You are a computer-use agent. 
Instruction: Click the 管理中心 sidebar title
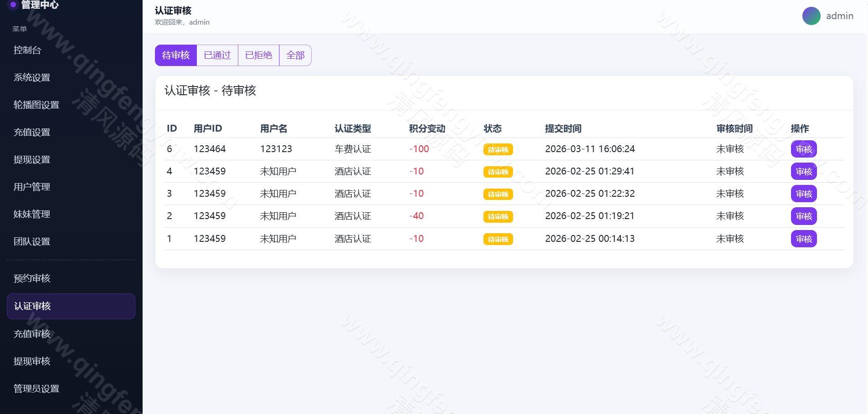pos(40,5)
